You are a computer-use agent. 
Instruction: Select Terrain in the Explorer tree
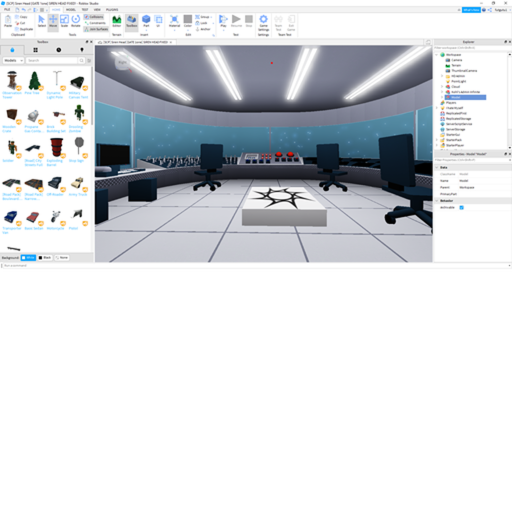tap(456, 65)
